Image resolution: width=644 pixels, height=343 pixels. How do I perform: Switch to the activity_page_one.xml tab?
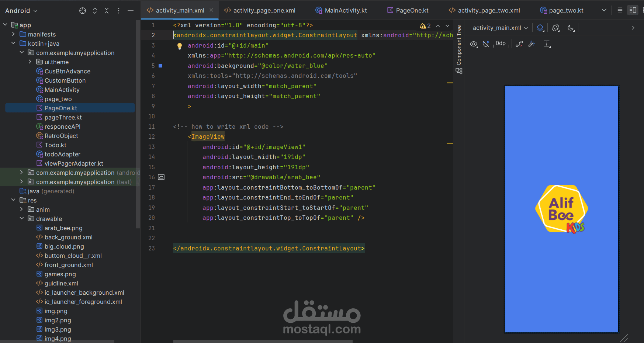260,10
